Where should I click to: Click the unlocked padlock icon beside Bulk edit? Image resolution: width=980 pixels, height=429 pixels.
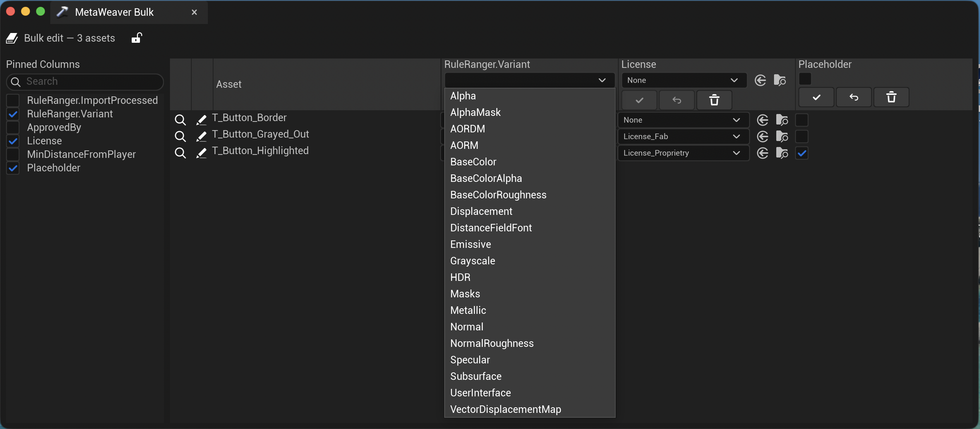[137, 37]
